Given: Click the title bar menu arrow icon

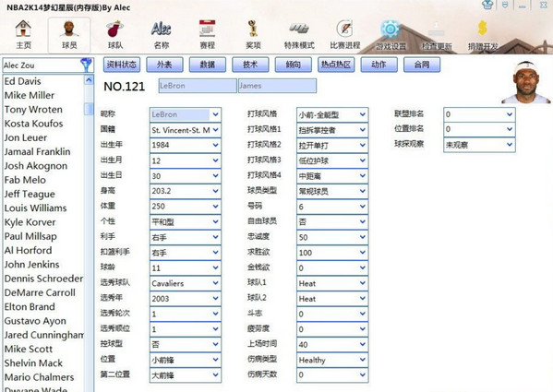Looking at the screenshot, I should point(505,5).
